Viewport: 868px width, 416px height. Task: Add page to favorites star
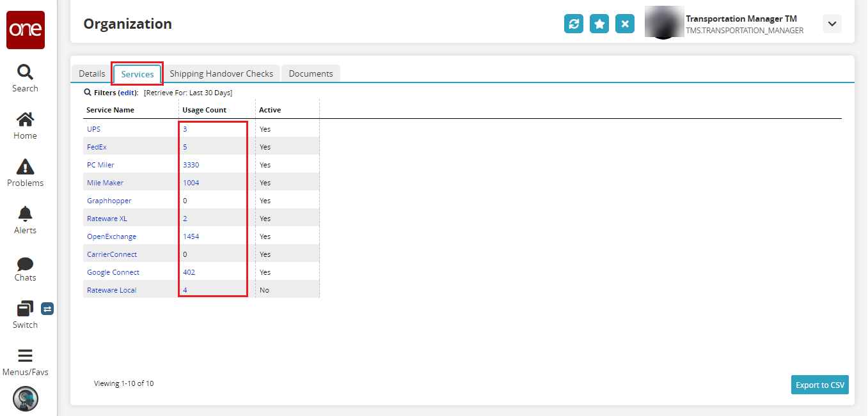599,24
